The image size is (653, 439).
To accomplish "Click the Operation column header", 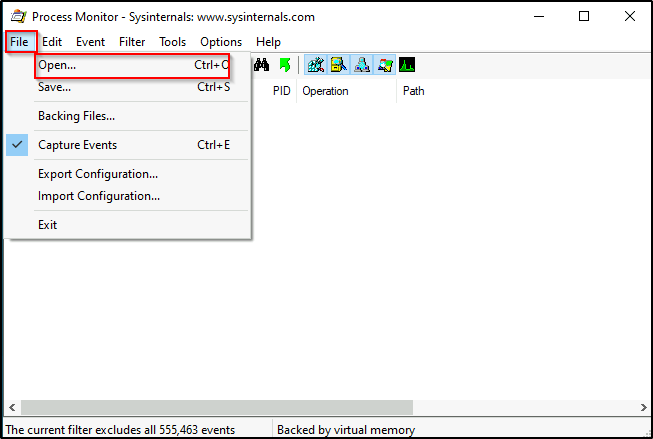I will [x=326, y=91].
